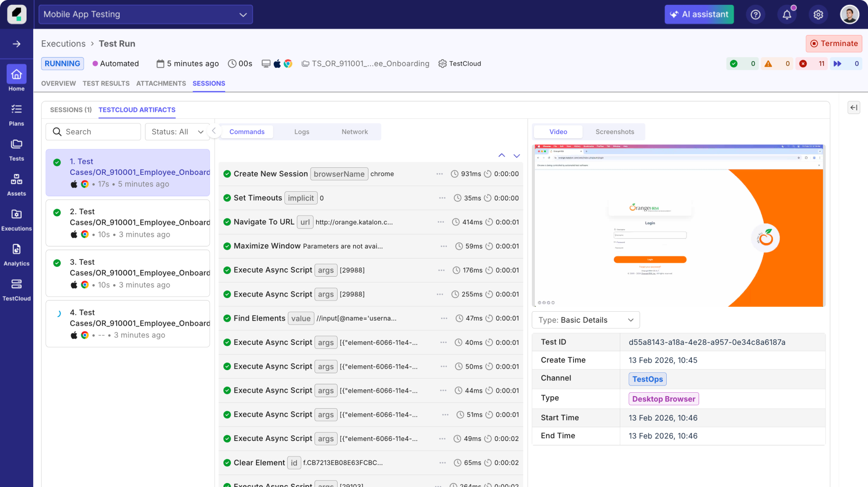Click inside the Search test cases field
868x487 pixels.
(x=93, y=131)
